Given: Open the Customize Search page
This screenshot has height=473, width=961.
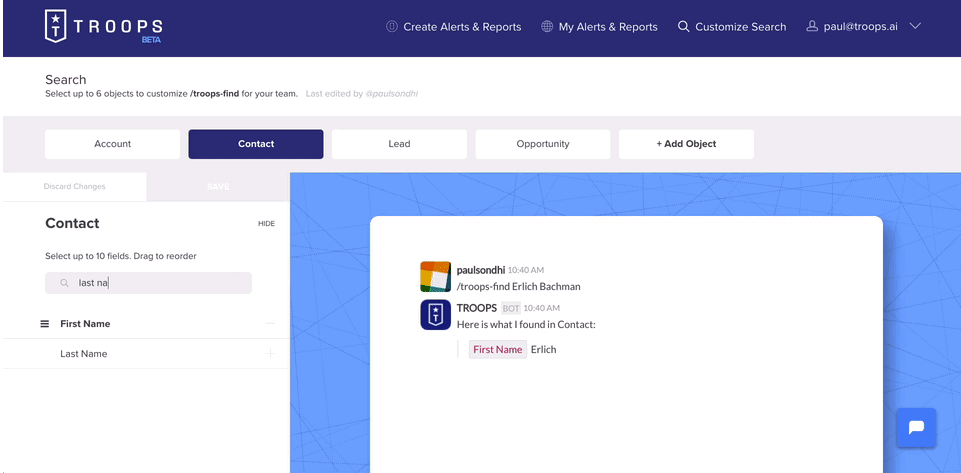Looking at the screenshot, I should click(732, 27).
